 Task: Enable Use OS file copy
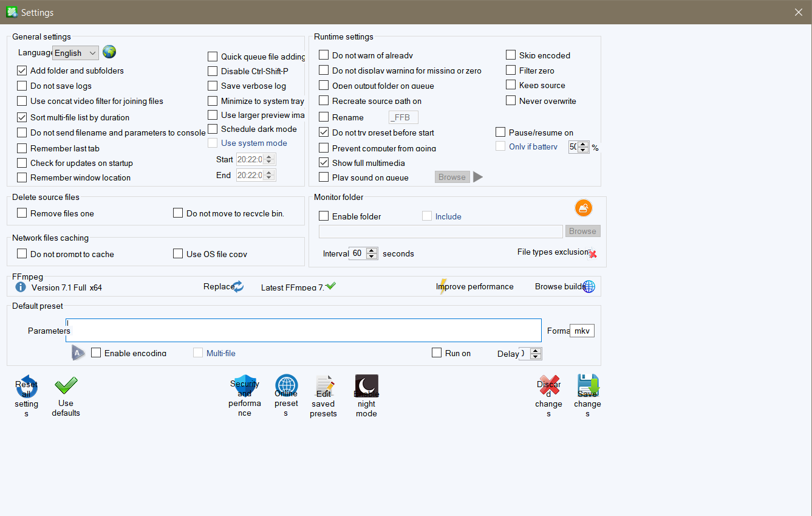(178, 254)
